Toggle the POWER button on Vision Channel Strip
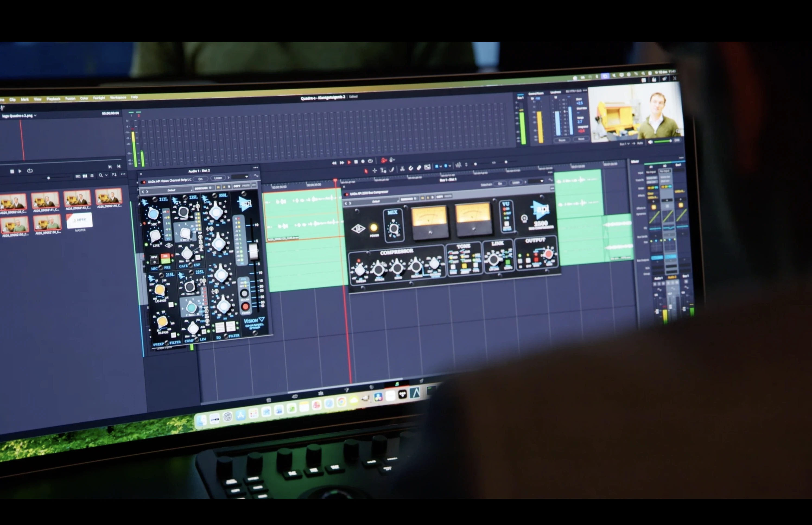 point(245,306)
